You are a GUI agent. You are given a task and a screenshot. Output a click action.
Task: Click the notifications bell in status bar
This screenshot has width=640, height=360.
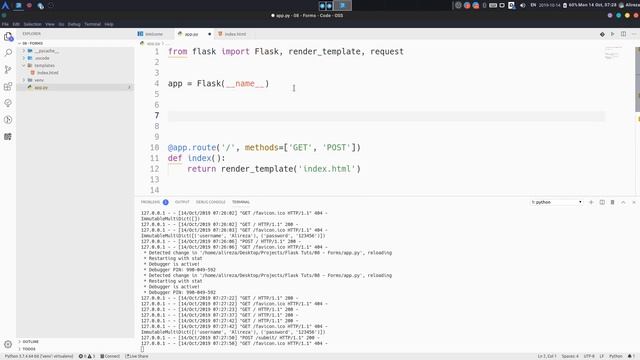(631, 356)
